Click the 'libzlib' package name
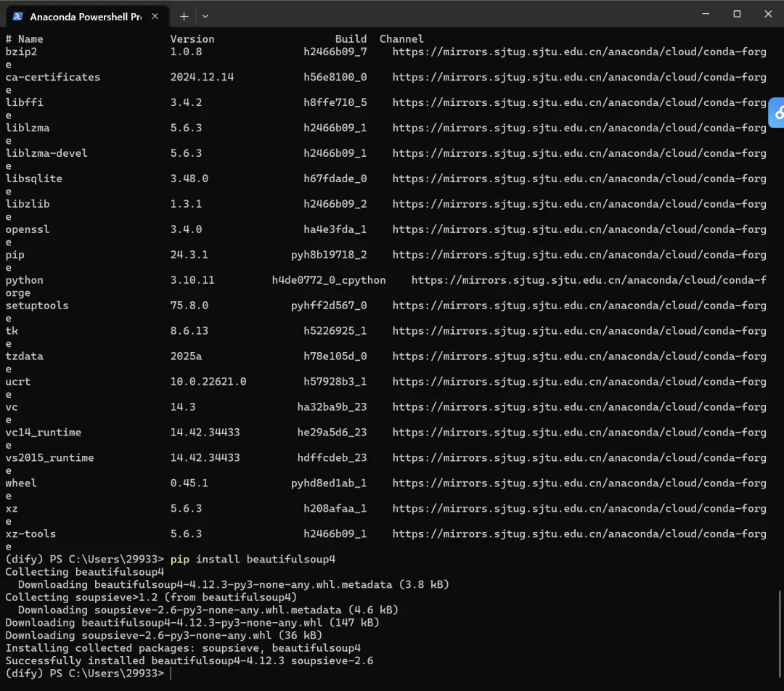Viewport: 784px width, 691px height. (x=28, y=204)
